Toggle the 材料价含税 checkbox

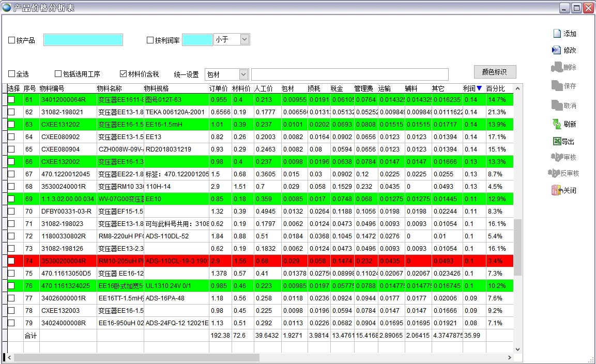[123, 74]
